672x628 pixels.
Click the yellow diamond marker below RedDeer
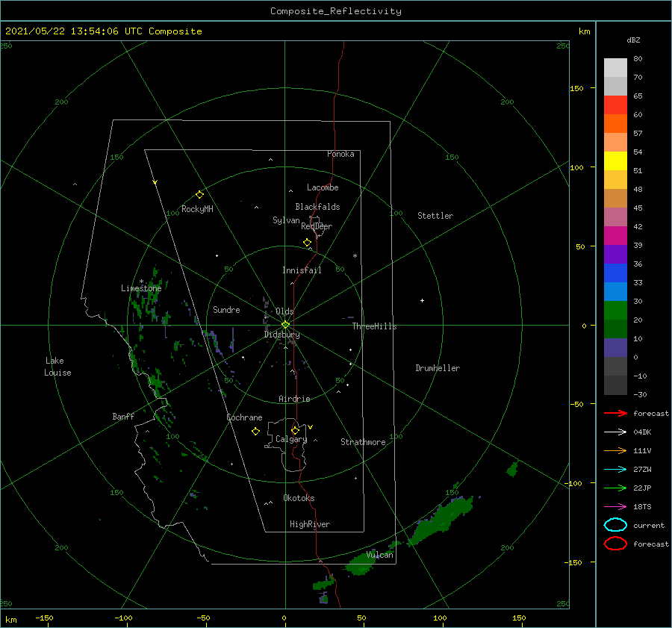coord(307,243)
